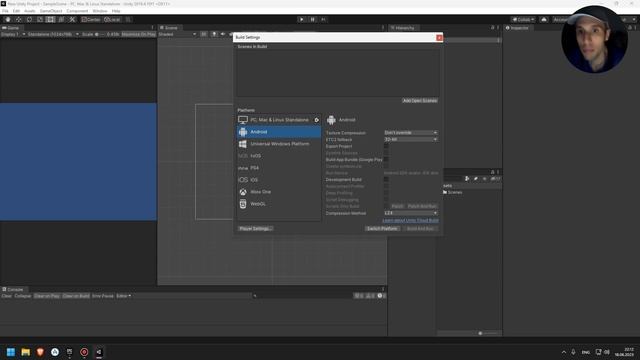The width and height of the screenshot is (640, 360).
Task: Open the Shaded draw mode dropdown
Action: (178, 34)
